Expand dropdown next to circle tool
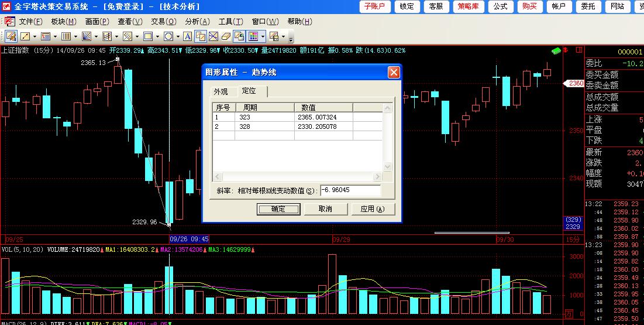The height and width of the screenshot is (325, 644). click(178, 37)
